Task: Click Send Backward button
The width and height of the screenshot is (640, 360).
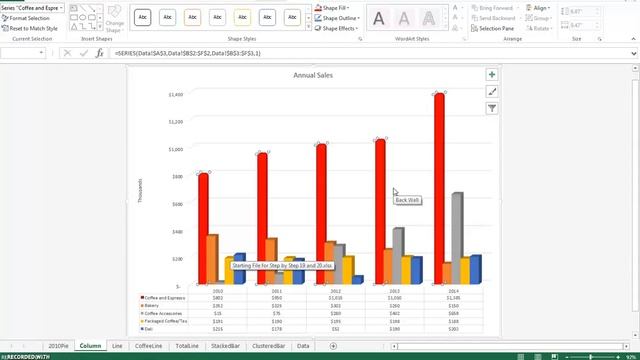Action: [493, 18]
